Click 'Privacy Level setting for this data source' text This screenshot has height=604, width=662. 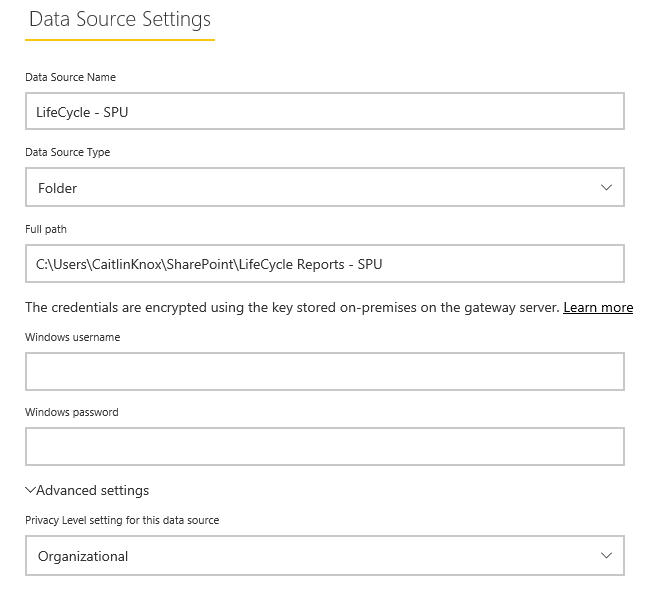coord(122,520)
